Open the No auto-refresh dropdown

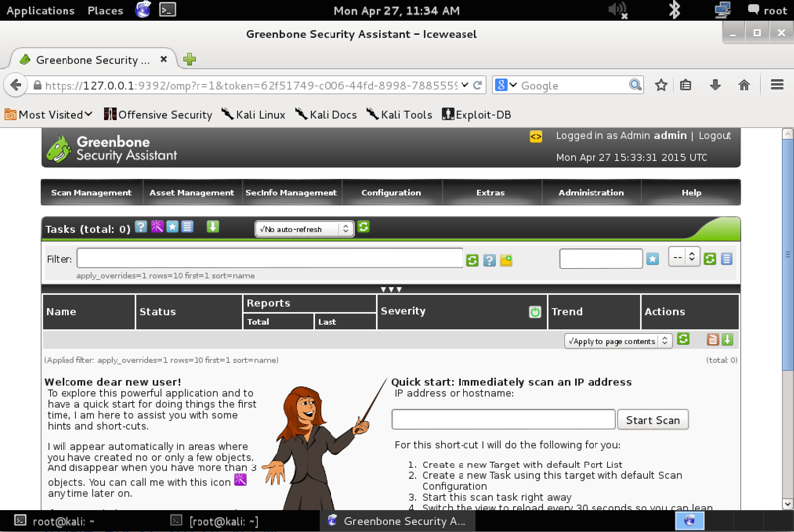[x=304, y=229]
